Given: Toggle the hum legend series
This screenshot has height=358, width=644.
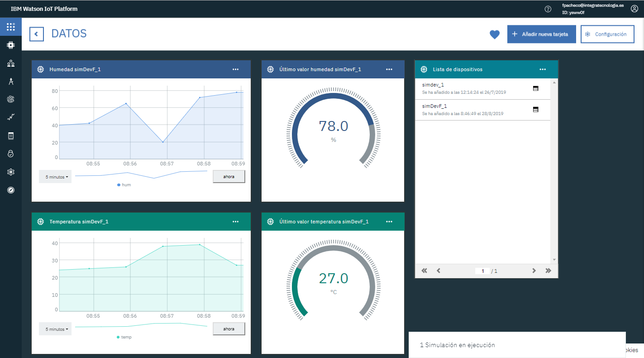Looking at the screenshot, I should tap(124, 185).
